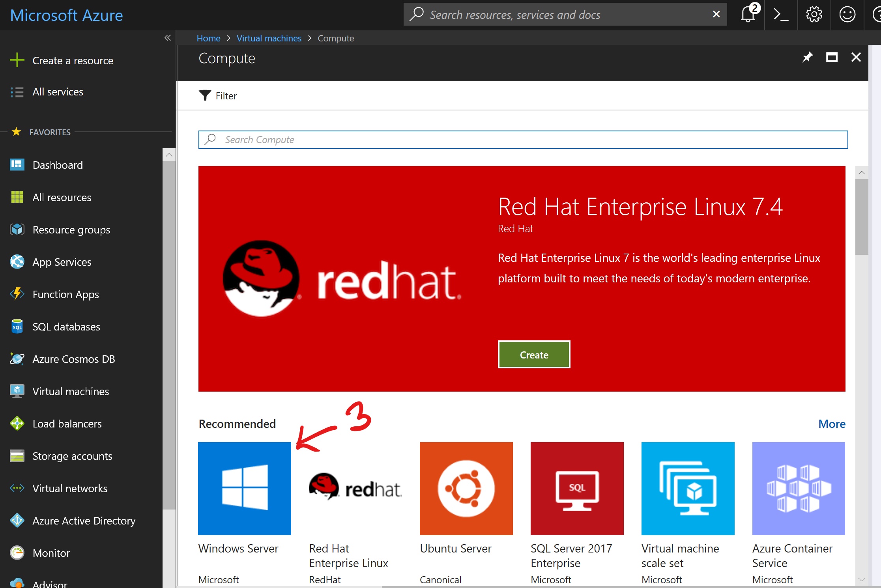Click the Azure Cosmos DB sidebar icon
Screen dimensions: 881x588
point(17,359)
